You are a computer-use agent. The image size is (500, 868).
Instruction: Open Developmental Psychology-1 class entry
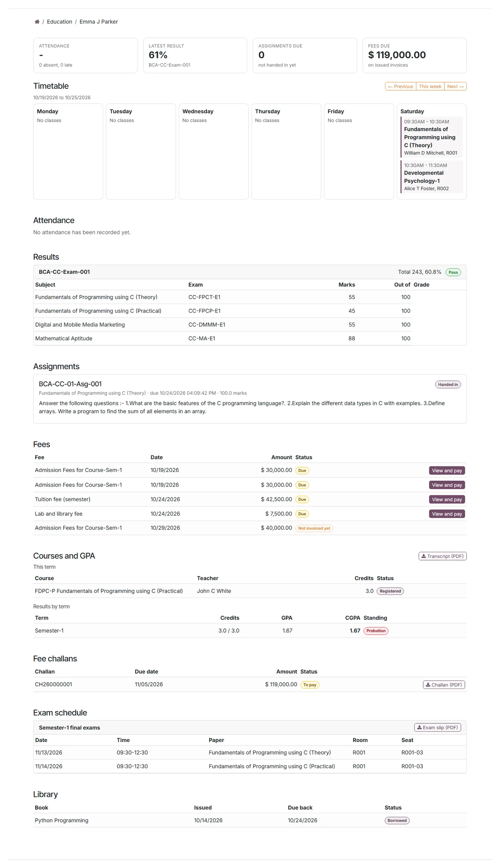point(432,177)
